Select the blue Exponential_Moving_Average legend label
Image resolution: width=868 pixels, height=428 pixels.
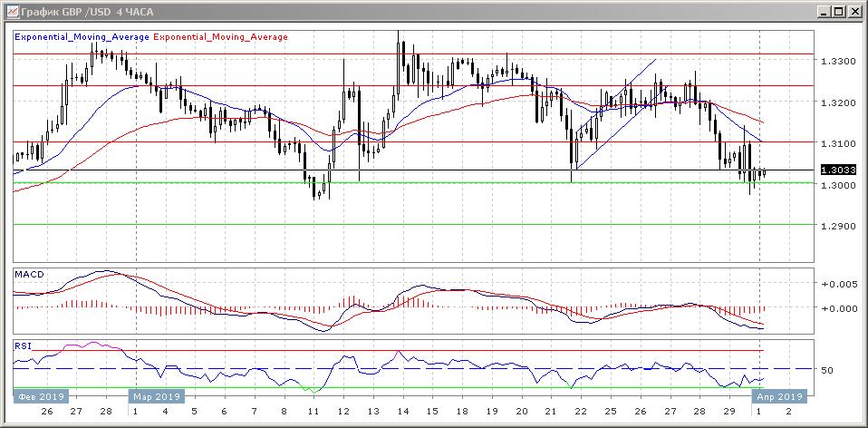pyautogui.click(x=82, y=37)
